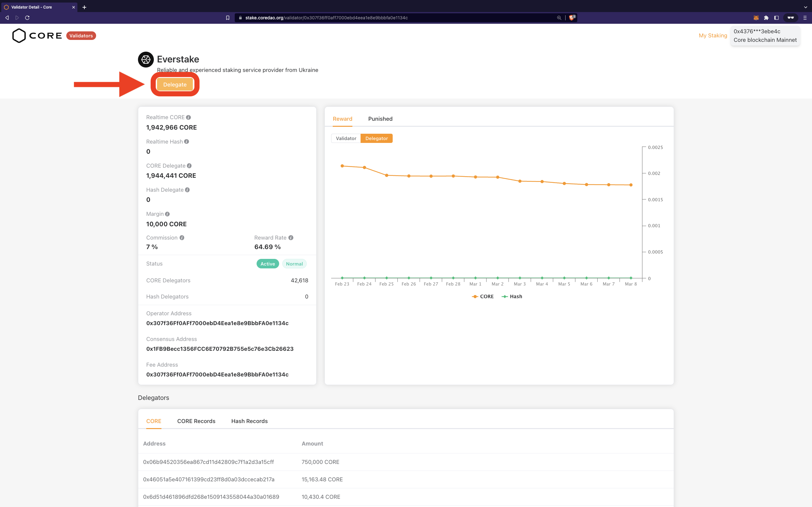Toggle the Hash series in chart legend
812x507 pixels.
click(x=512, y=296)
